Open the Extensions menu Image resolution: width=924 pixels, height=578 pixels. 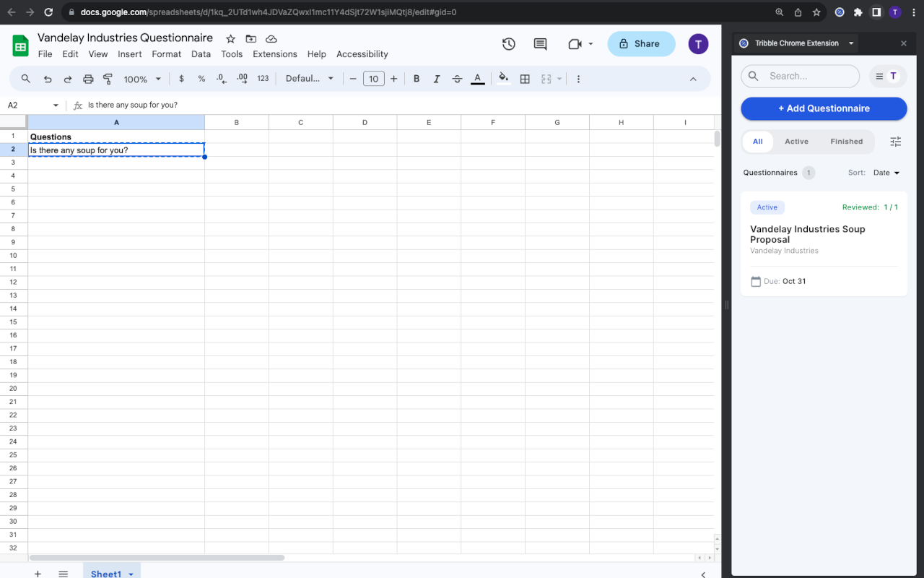[x=275, y=54]
